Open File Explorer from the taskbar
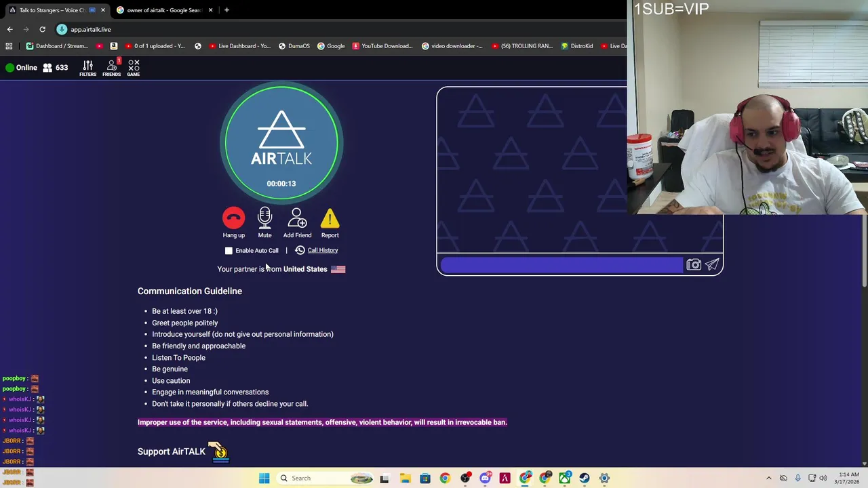868x488 pixels. 405,478
